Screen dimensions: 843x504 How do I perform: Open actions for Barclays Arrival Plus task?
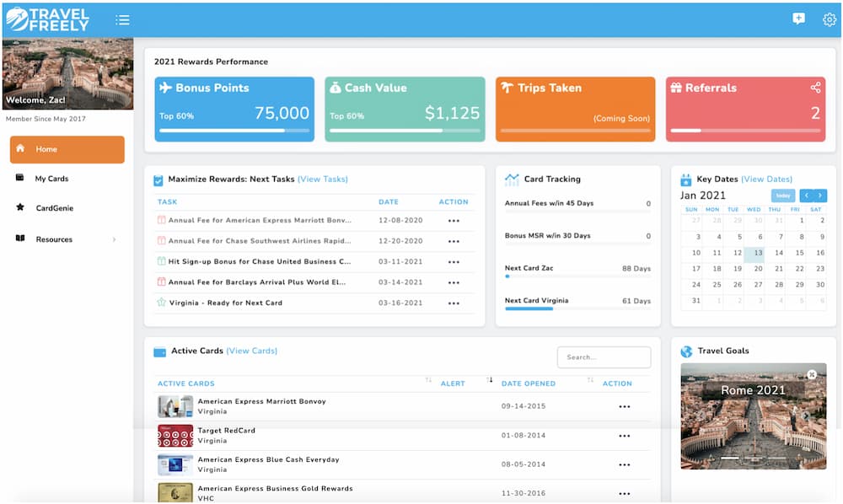click(454, 282)
